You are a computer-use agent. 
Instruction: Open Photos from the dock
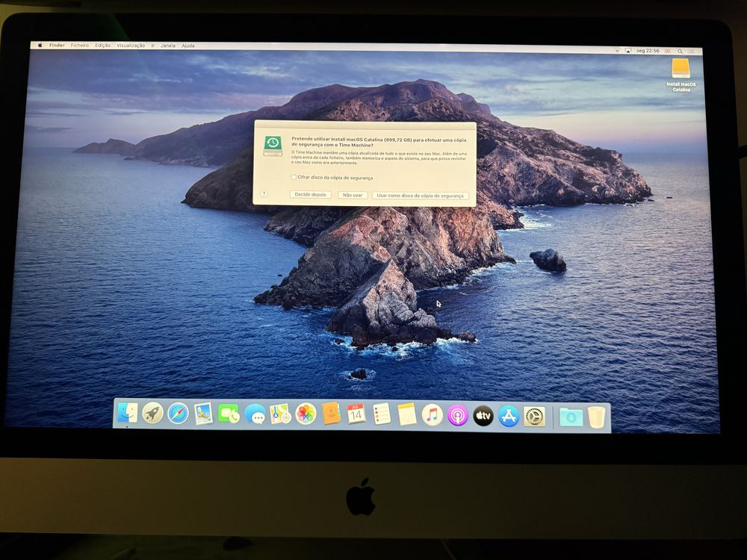(306, 414)
